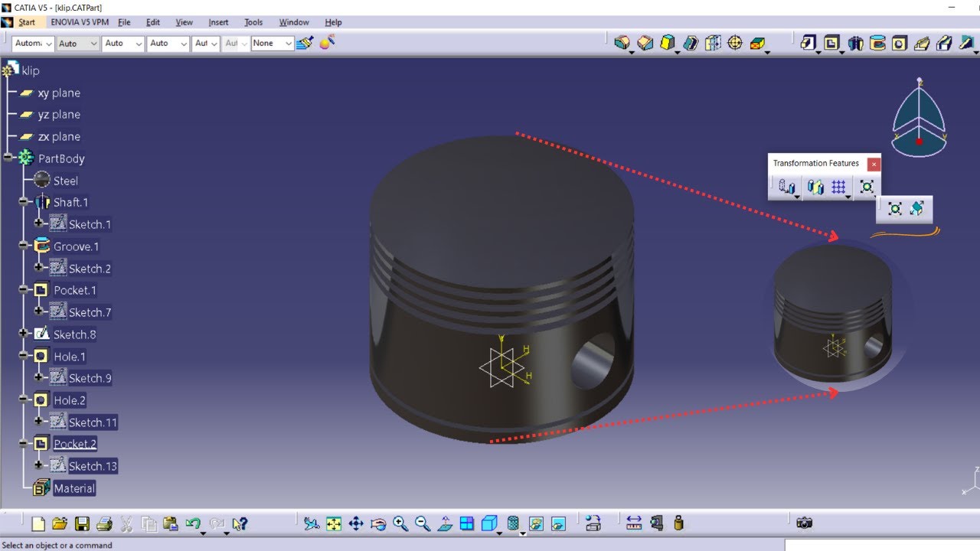This screenshot has width=980, height=551.
Task: Click the Measure Between ruler icon
Action: pos(634,523)
